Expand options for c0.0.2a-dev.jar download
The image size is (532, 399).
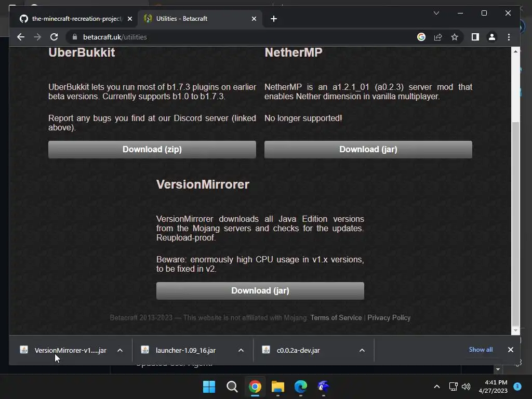[x=362, y=350]
